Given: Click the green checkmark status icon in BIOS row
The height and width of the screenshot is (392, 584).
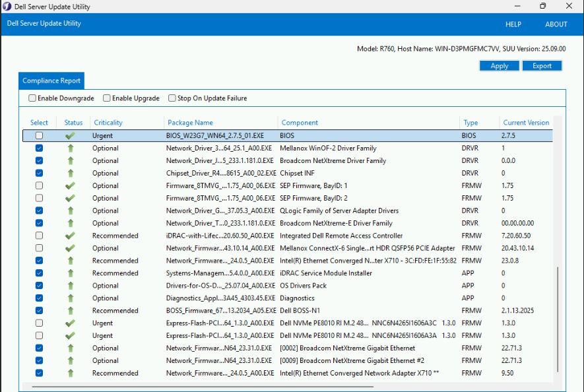Looking at the screenshot, I should pos(70,136).
